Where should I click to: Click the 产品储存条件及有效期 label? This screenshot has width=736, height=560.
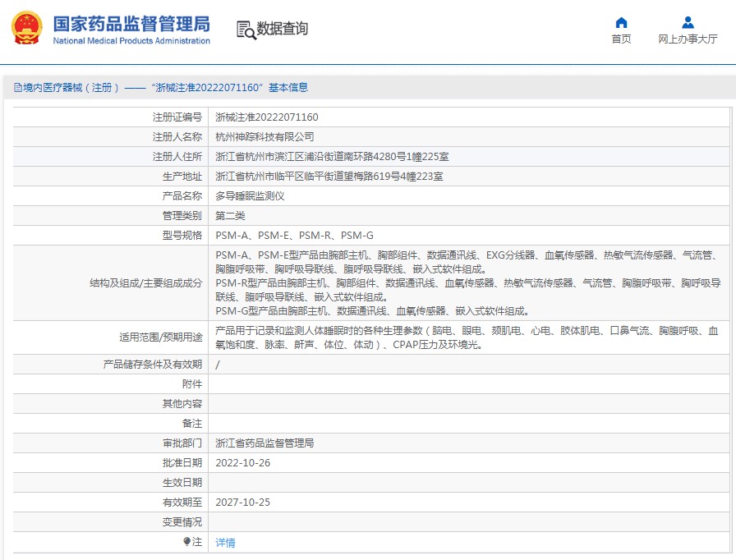point(153,365)
